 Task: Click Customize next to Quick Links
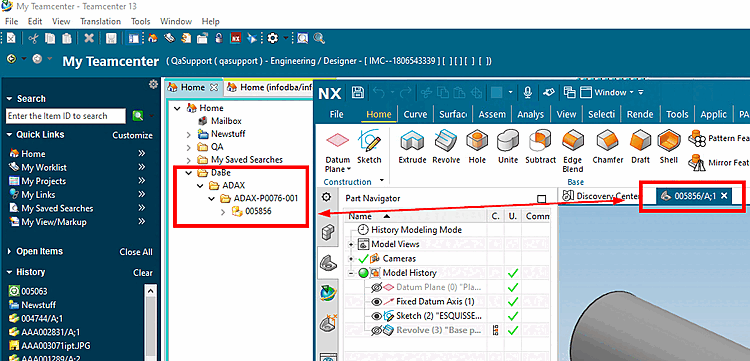132,135
